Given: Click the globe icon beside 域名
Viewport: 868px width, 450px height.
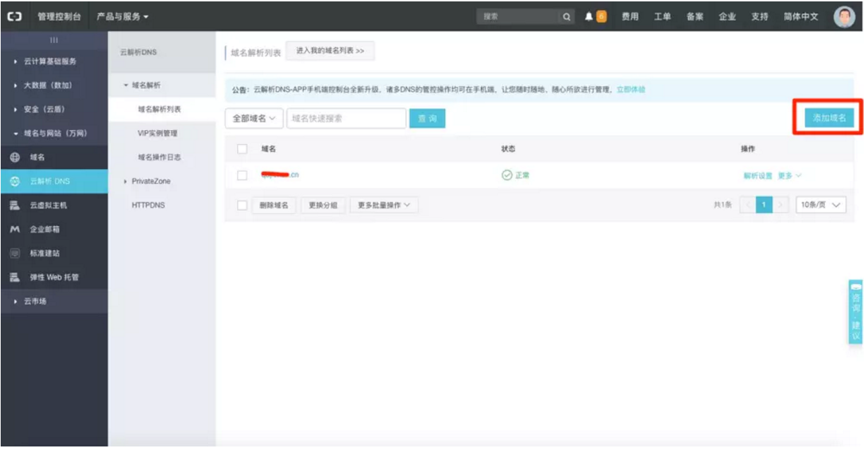Looking at the screenshot, I should click(x=15, y=158).
